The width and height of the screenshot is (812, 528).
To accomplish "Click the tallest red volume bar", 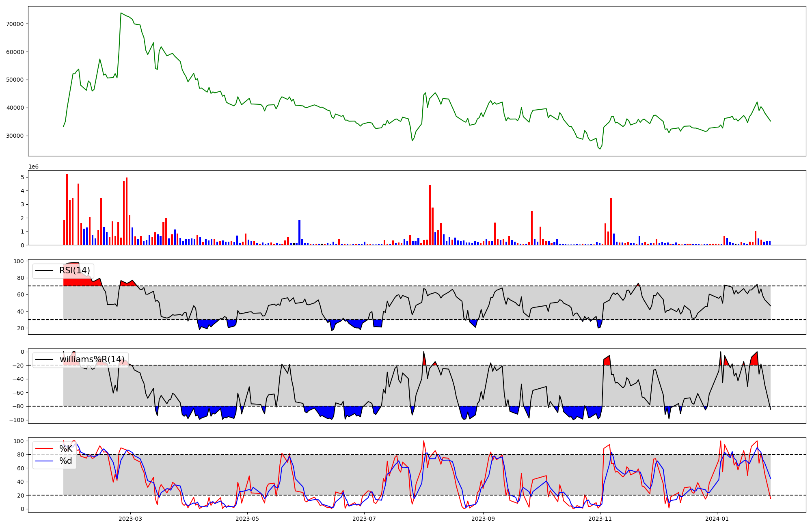I will pyautogui.click(x=67, y=209).
